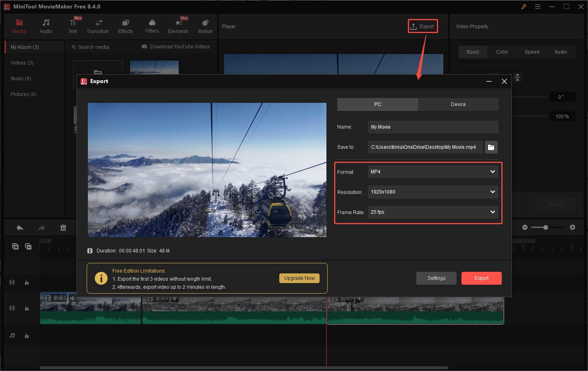Select the Effects tool
This screenshot has height=371, width=588.
click(x=125, y=26)
